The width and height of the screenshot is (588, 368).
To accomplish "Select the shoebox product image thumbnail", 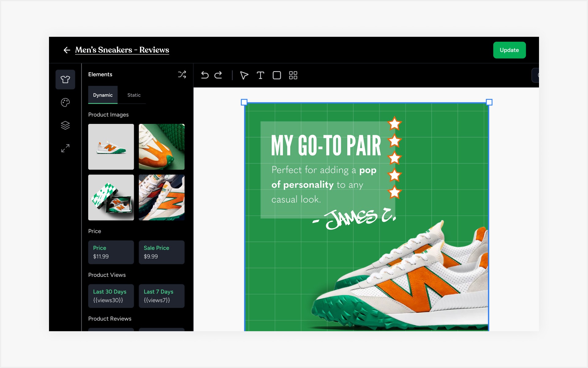I will 111,197.
